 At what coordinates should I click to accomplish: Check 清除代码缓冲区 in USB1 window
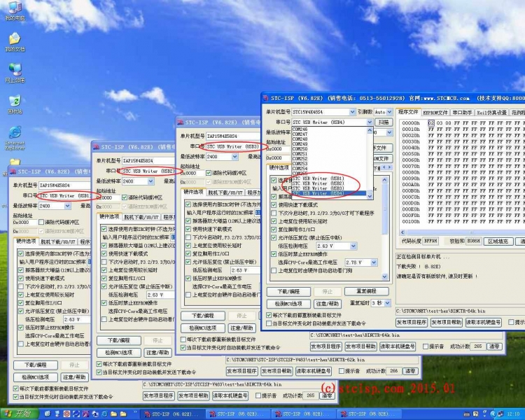coord(41,222)
